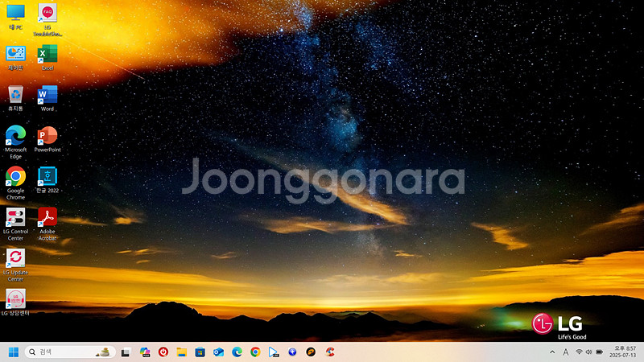Select the Word desktop shortcut
The width and height of the screenshot is (644, 362).
click(x=47, y=98)
